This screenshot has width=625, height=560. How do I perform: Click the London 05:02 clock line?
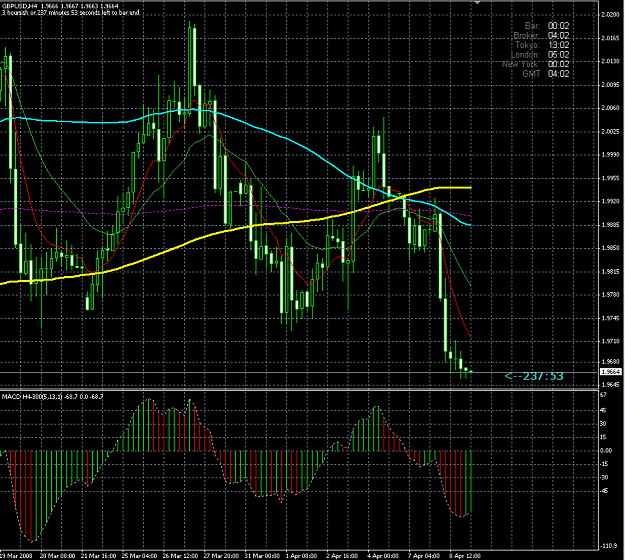[540, 55]
